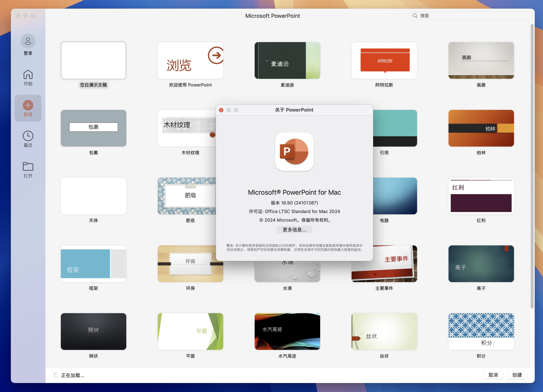
Task: Click the 麦迪逊 label under thumbnail
Action: tap(287, 85)
